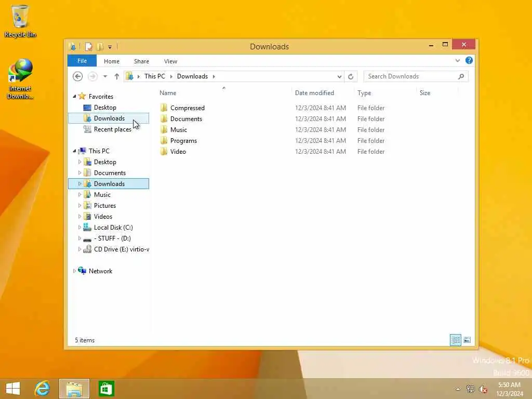The width and height of the screenshot is (532, 399).
Task: Open address bar history dropdown
Action: coord(339,77)
